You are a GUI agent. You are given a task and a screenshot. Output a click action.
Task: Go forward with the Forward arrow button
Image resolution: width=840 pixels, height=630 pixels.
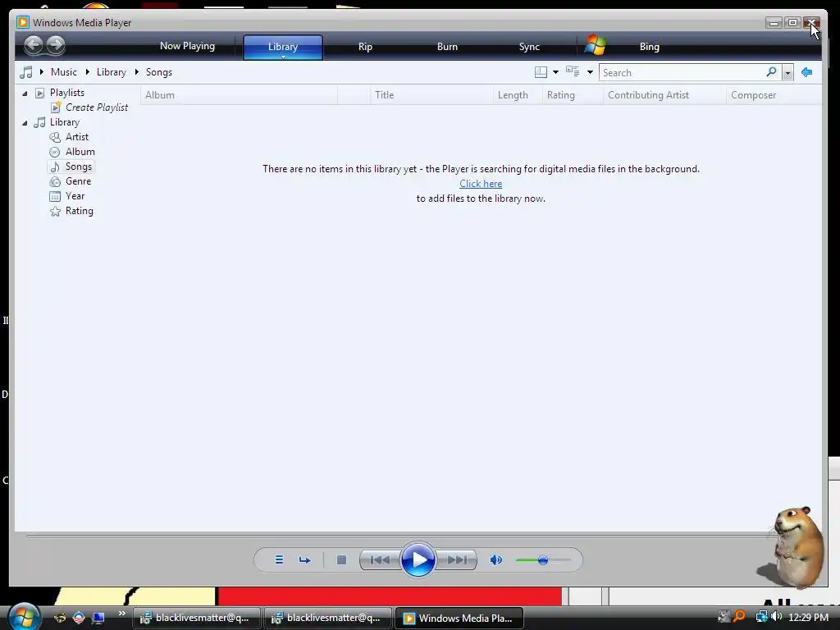55,45
